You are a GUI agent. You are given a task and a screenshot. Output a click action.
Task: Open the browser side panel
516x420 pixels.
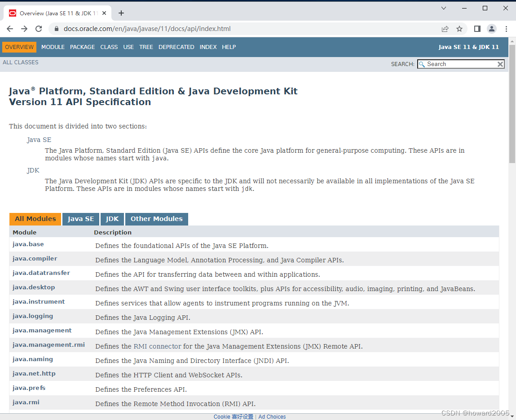click(477, 29)
